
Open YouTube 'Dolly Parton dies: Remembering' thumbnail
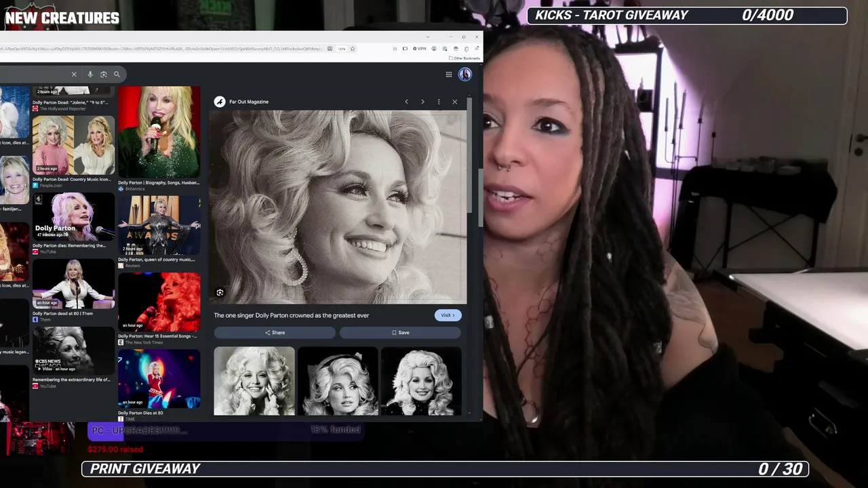(x=73, y=217)
